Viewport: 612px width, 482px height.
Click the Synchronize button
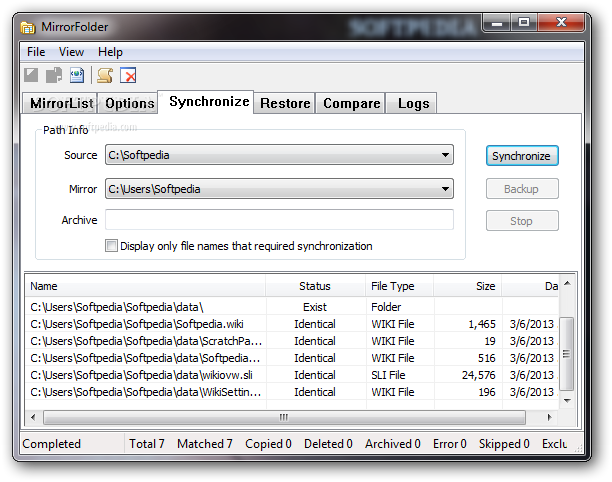click(522, 156)
